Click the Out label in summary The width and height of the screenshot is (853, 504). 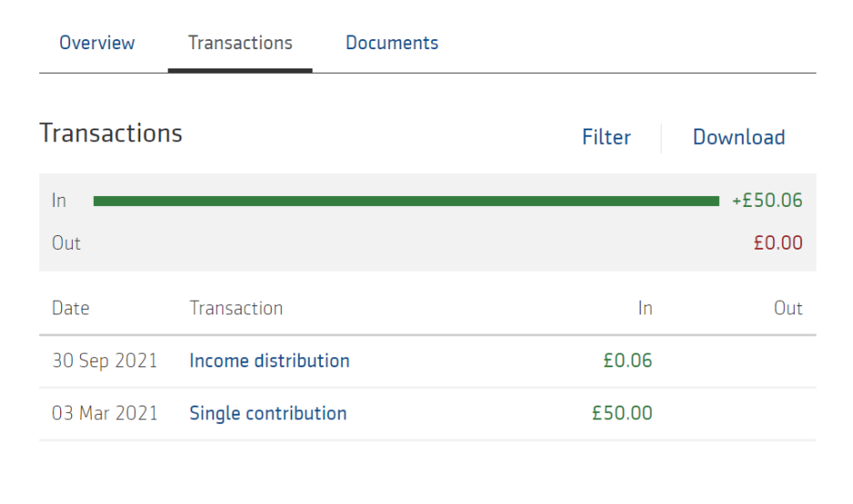66,243
